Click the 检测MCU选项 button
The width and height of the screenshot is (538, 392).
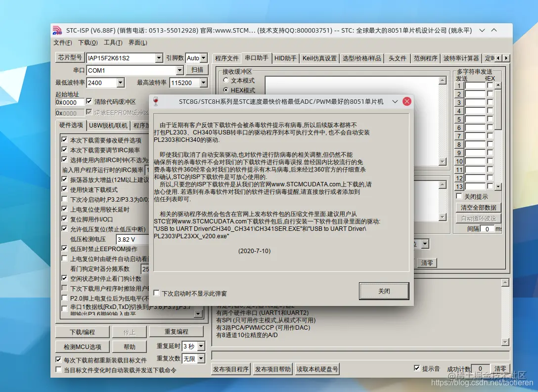tap(83, 347)
